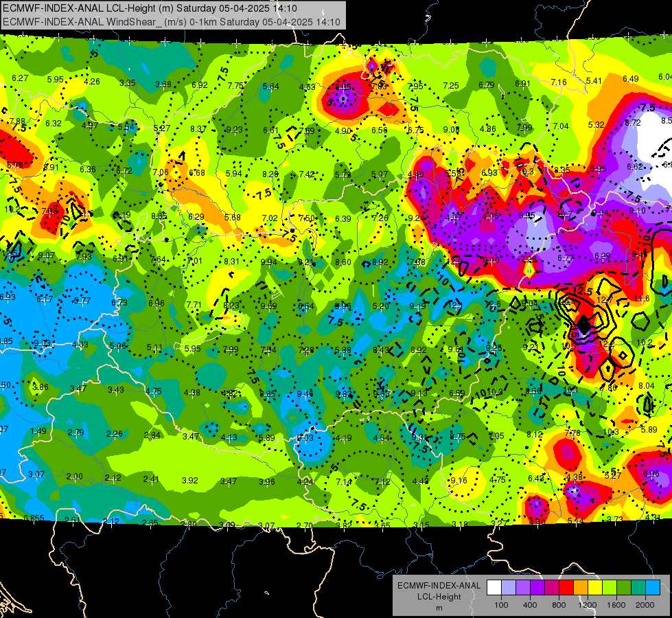672x618 pixels.
Task: Click the 8.37 wind shear value
Action: pos(198,128)
